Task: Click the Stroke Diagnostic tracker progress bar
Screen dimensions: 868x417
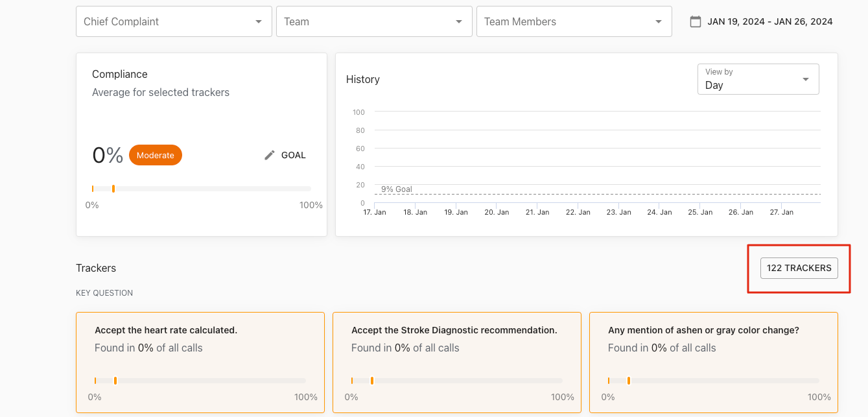Action: pos(456,381)
